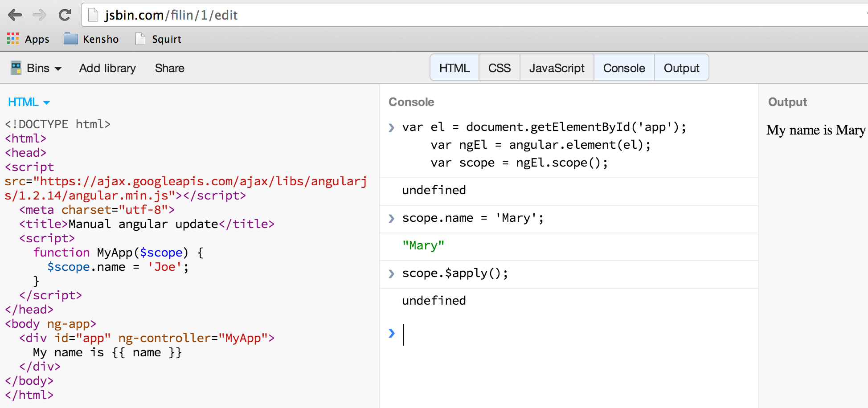This screenshot has height=408, width=868.
Task: Click the $scope.name = 'Joe' code line
Action: coord(118,267)
